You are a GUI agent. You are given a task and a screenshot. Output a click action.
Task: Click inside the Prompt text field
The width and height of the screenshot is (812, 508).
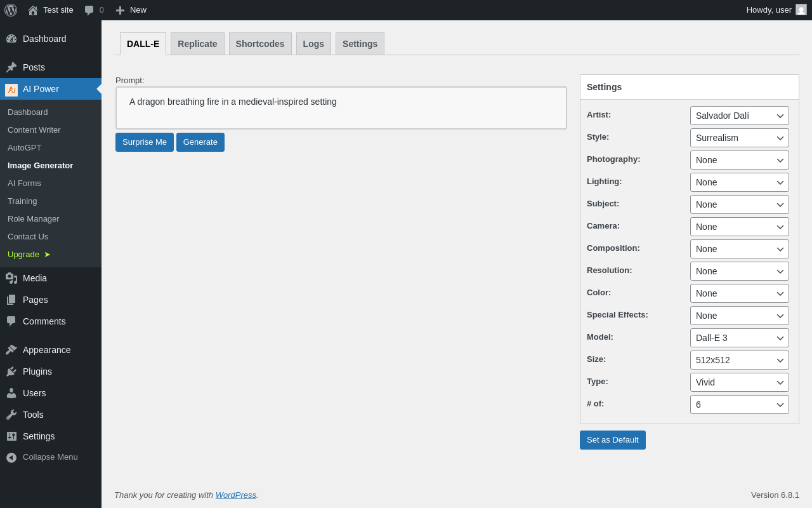tap(341, 108)
